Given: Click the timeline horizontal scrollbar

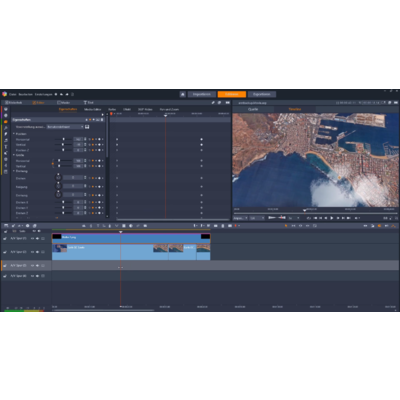Looking at the screenshot, I should click(x=104, y=310).
